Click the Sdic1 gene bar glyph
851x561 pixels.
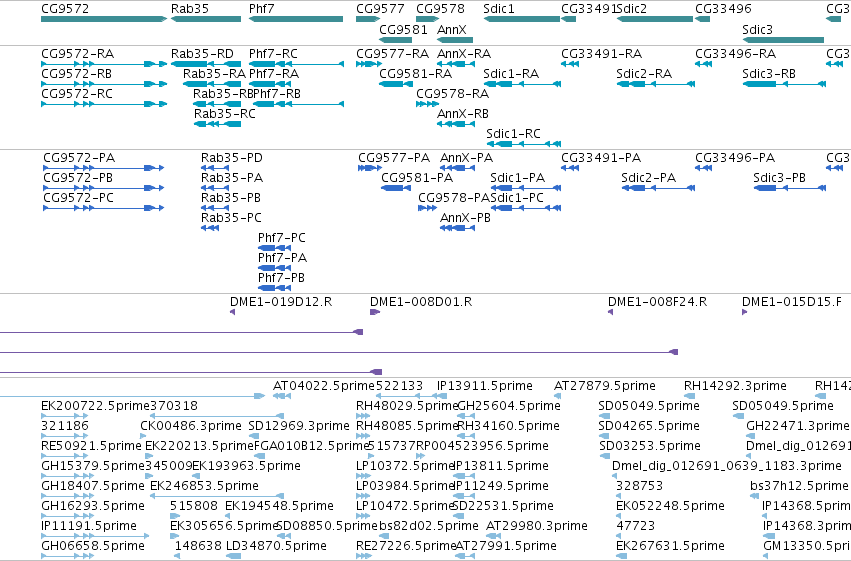(x=522, y=19)
